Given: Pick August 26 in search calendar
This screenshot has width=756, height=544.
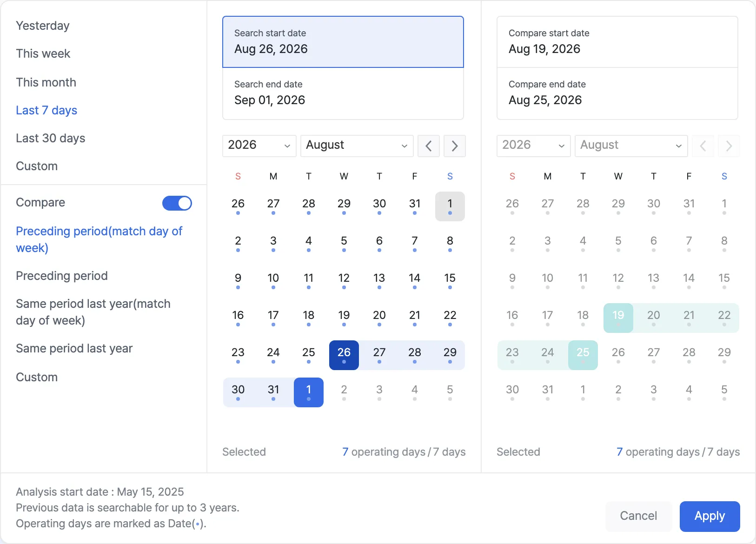Looking at the screenshot, I should coord(344,355).
